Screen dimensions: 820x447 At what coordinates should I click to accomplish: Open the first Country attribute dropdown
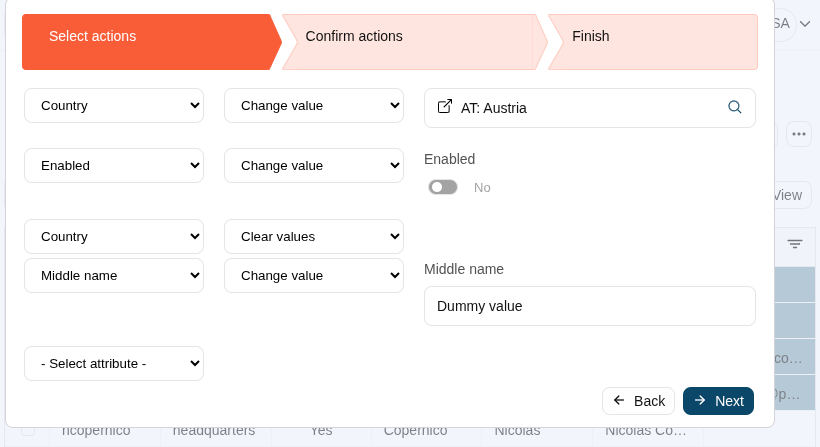point(114,106)
